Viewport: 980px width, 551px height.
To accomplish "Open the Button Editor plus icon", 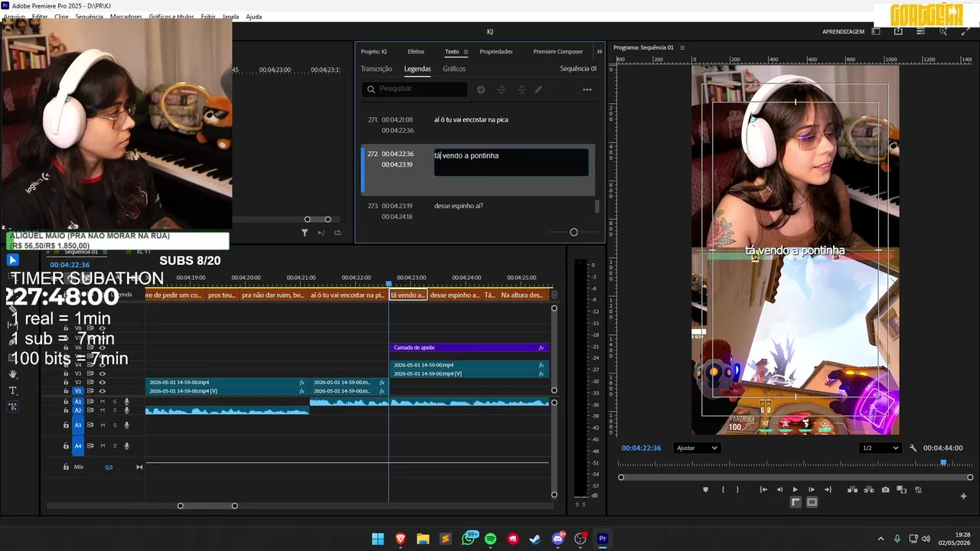I will point(963,496).
